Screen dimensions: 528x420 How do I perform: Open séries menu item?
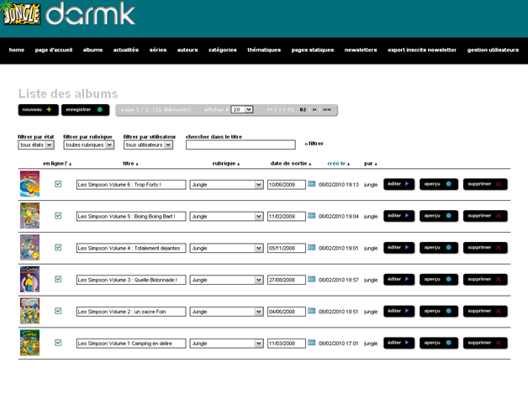(158, 50)
